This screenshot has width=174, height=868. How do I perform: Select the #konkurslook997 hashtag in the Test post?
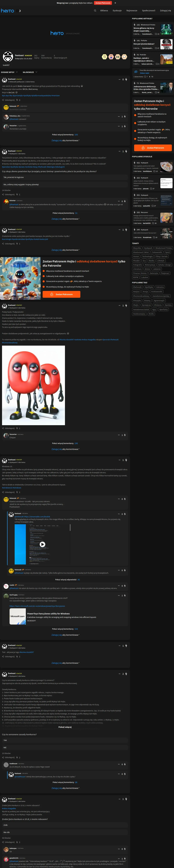click(27, 652)
